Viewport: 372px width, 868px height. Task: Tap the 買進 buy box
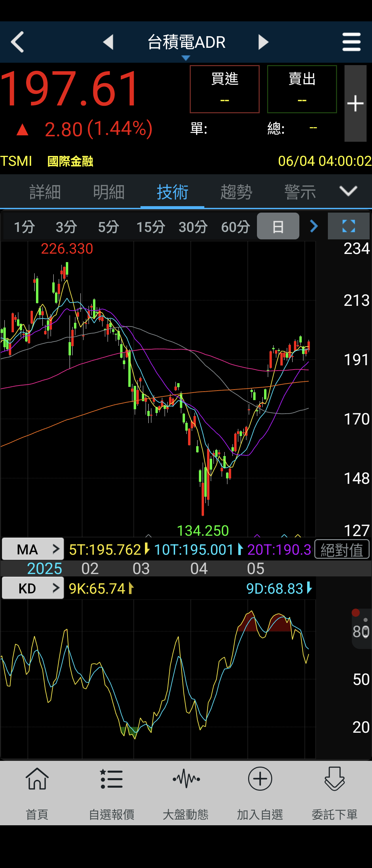pos(225,89)
